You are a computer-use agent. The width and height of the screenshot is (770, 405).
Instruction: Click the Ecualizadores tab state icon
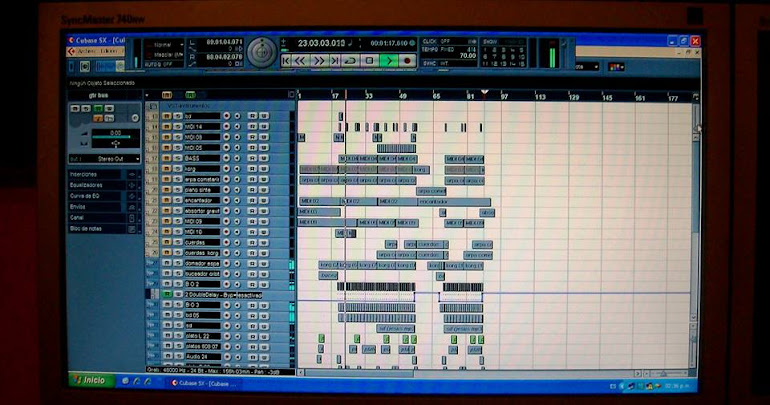pyautogui.click(x=132, y=185)
